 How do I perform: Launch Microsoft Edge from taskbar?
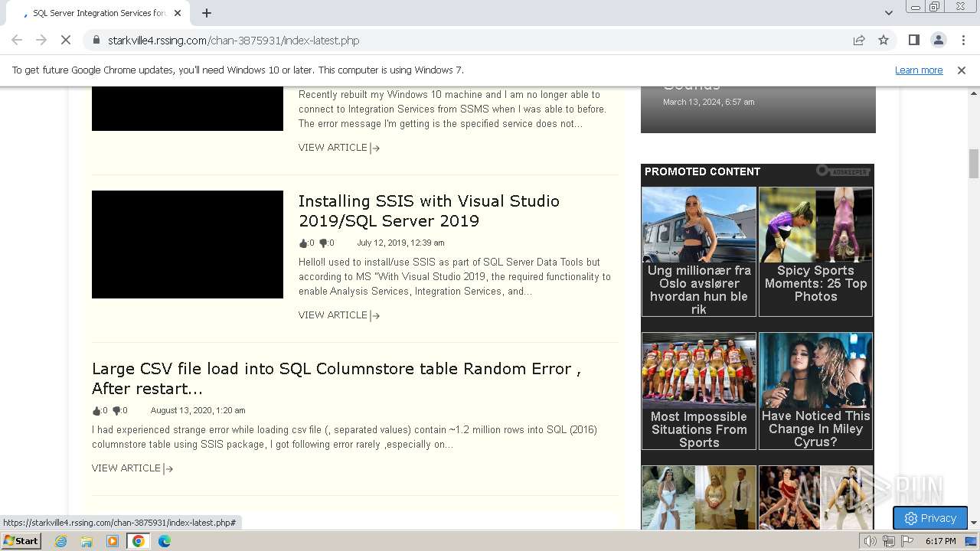coord(165,541)
